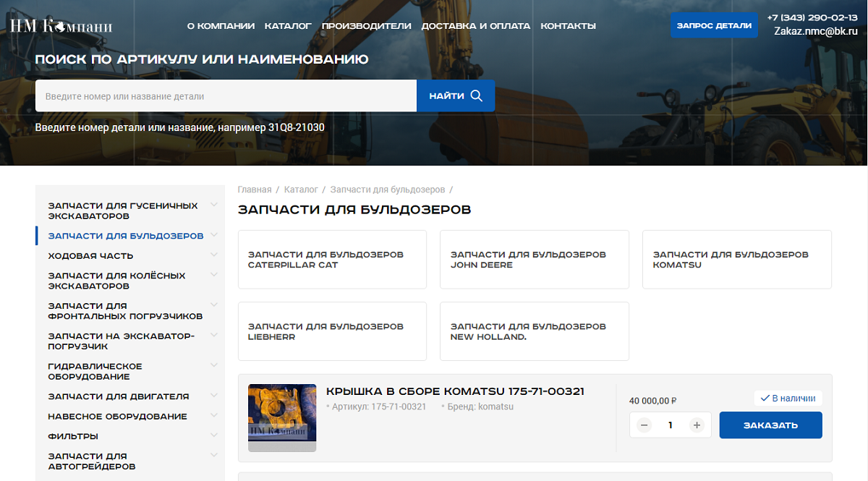Decrease quantity with minus button
Viewport: 868px width, 481px height.
(x=644, y=425)
